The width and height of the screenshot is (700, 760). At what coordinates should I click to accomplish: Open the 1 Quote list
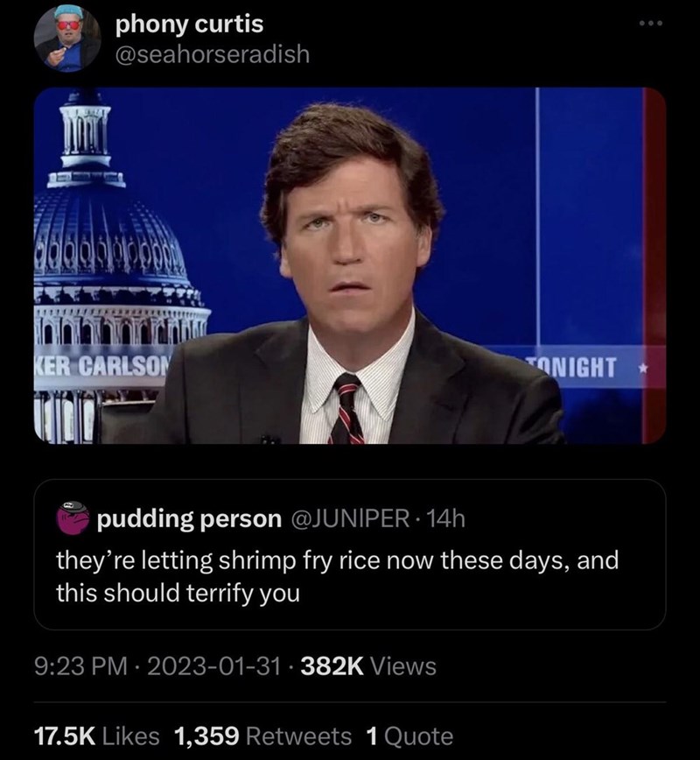click(x=406, y=735)
